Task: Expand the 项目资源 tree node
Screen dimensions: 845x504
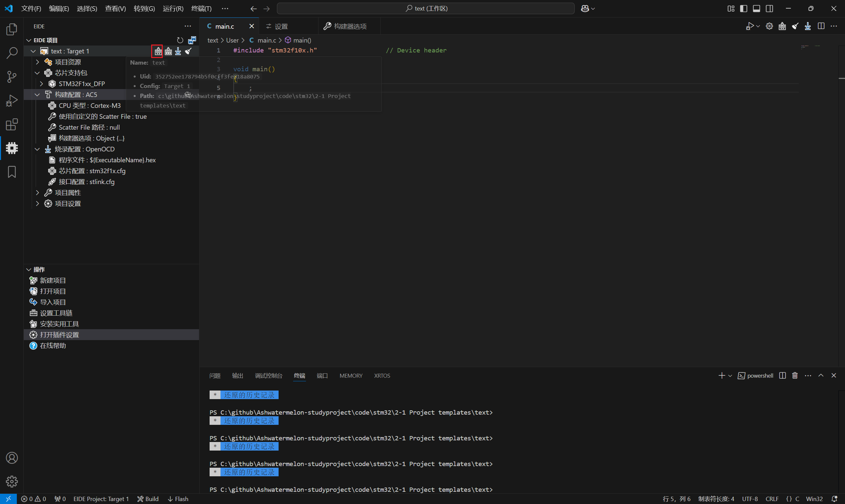Action: (x=38, y=62)
